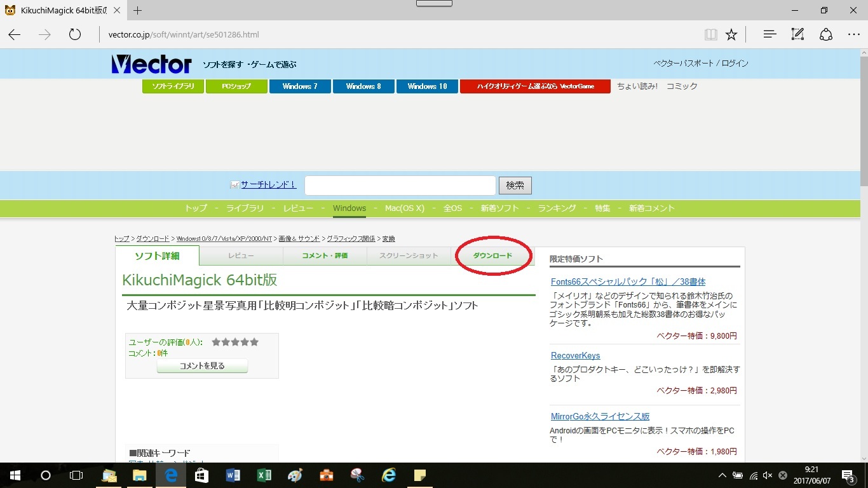Open the red VectorGame banner button

pos(535,86)
